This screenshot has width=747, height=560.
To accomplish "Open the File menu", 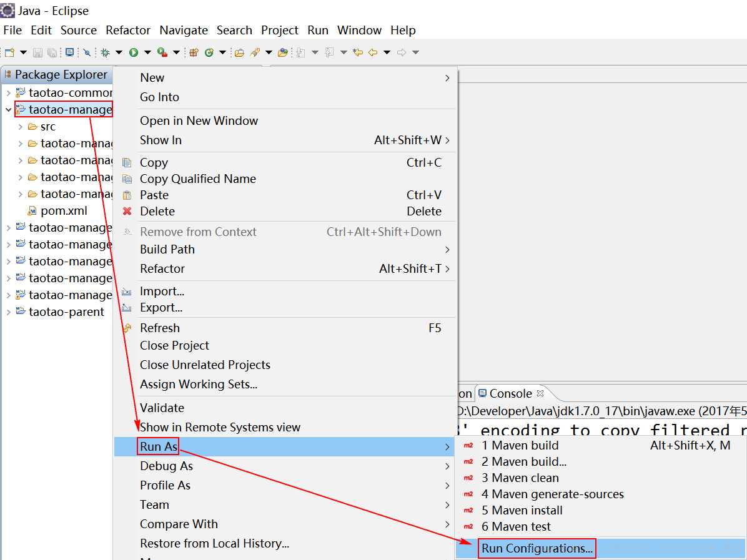I will click(12, 30).
